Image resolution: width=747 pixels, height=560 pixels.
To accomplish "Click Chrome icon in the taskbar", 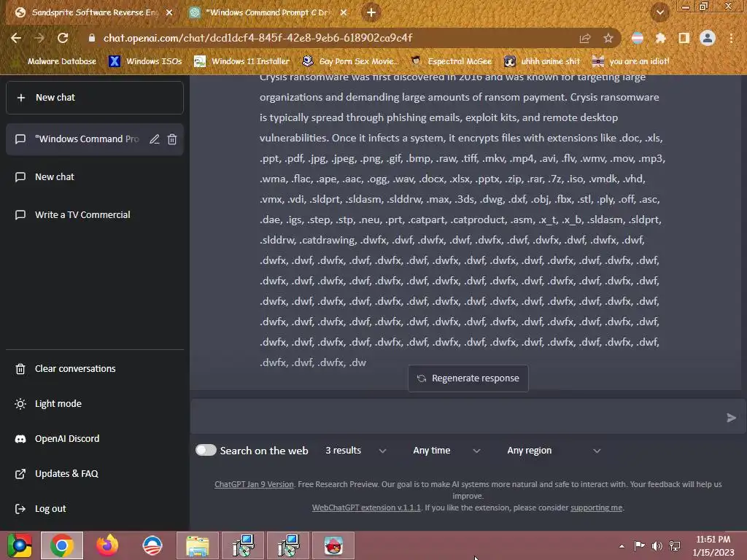I will 62,545.
